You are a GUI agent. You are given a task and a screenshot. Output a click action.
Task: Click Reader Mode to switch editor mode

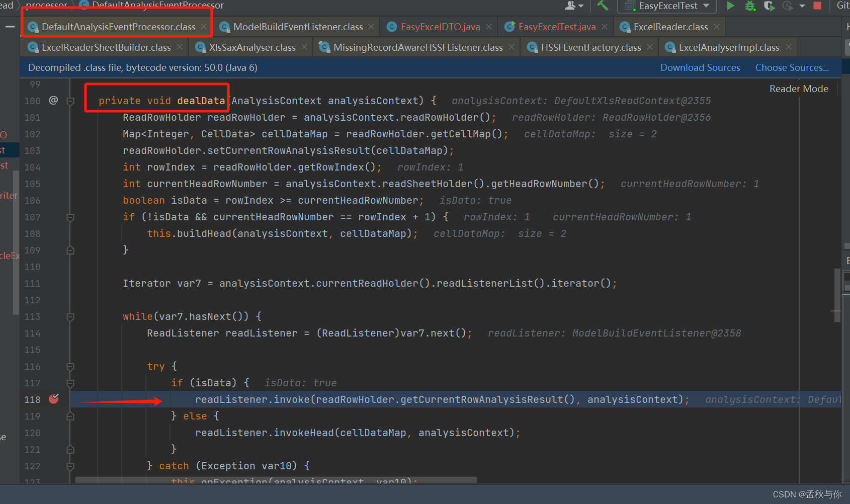coord(799,89)
